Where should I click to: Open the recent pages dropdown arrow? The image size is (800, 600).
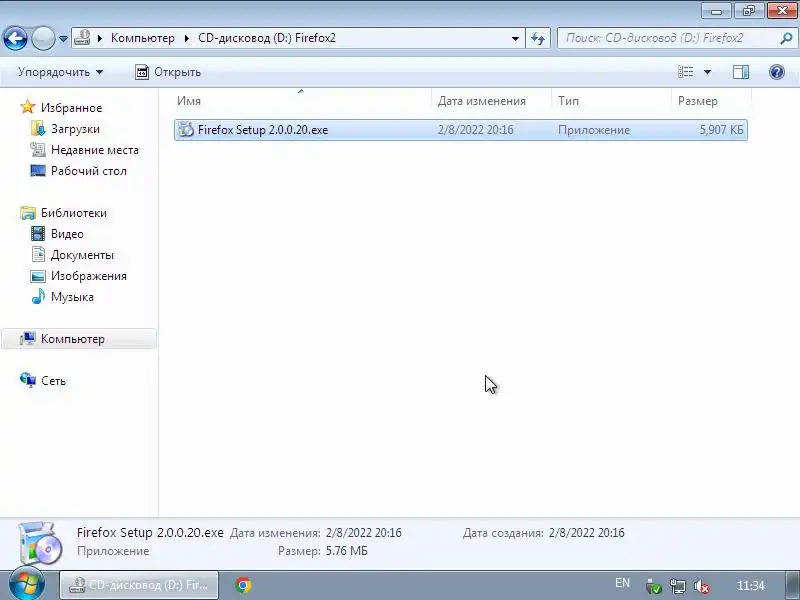(x=63, y=39)
